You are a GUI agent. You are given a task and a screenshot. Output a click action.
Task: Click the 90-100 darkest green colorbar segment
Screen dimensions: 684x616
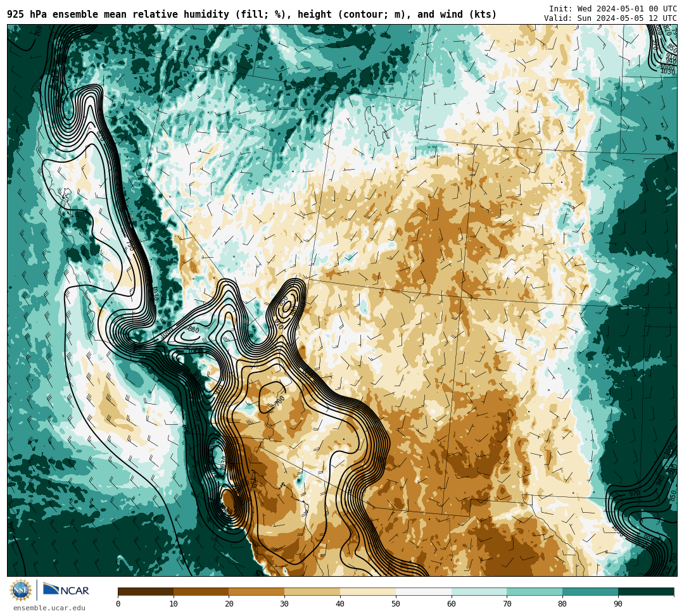646,591
